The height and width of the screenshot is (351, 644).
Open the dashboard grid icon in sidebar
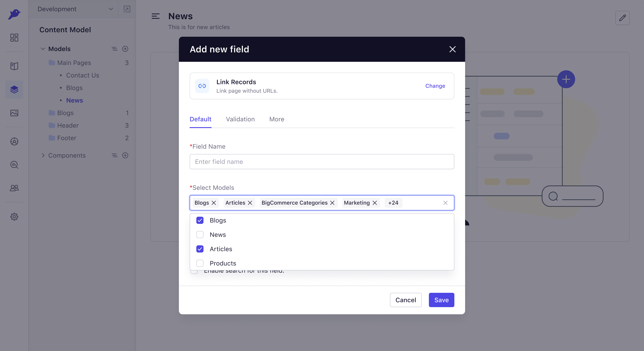(14, 38)
